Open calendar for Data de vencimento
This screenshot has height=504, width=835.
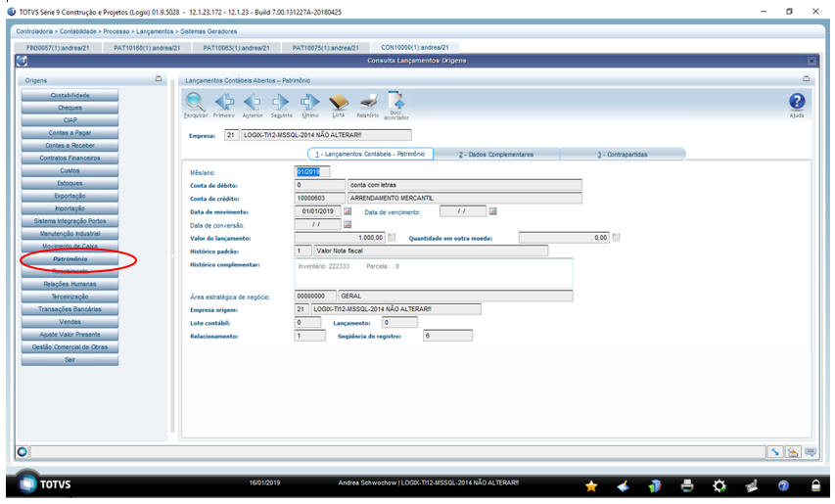pos(492,211)
